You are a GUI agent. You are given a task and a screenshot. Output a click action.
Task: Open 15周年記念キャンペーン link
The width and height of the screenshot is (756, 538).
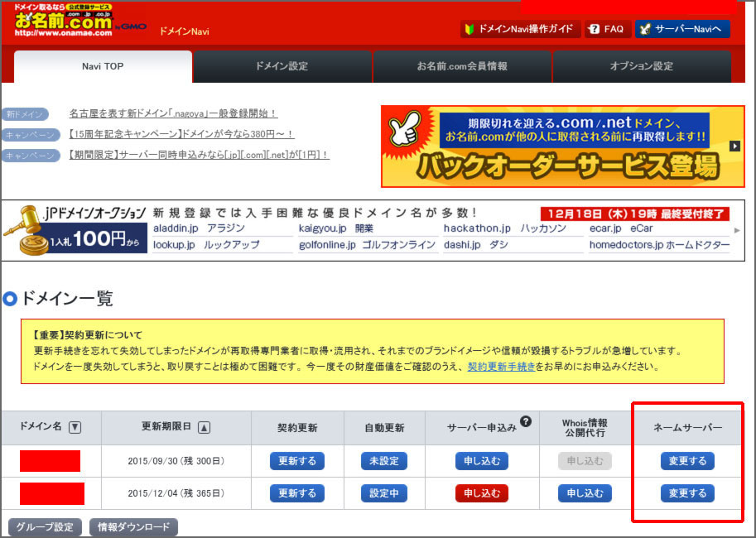pyautogui.click(x=181, y=134)
